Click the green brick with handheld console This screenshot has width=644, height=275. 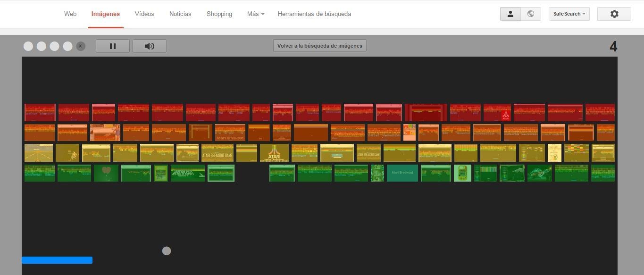point(462,173)
